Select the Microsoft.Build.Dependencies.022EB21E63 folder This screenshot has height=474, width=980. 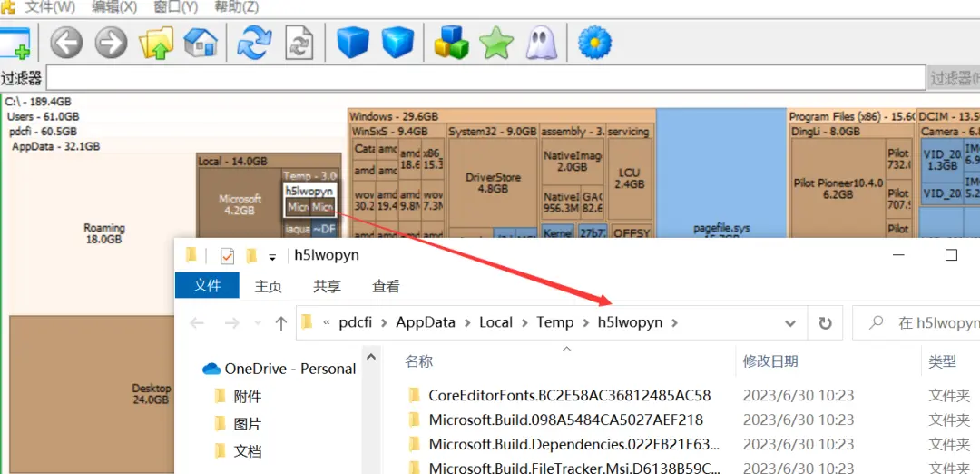573,445
